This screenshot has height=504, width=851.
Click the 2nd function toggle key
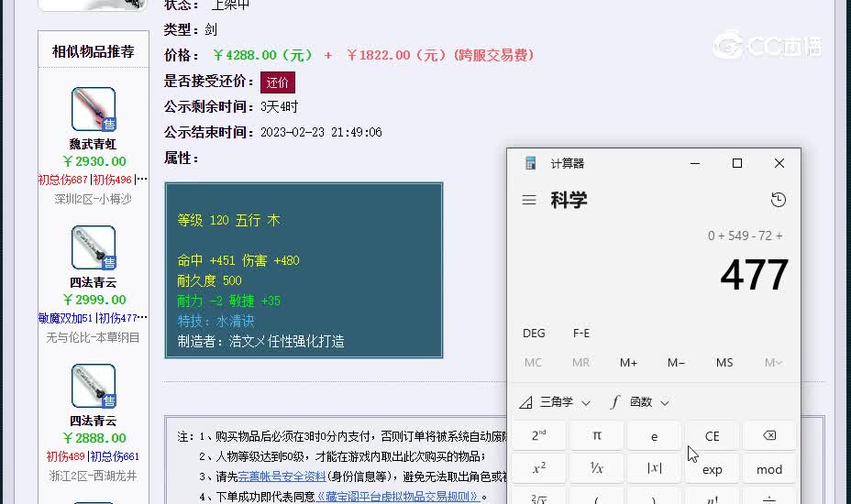point(538,435)
